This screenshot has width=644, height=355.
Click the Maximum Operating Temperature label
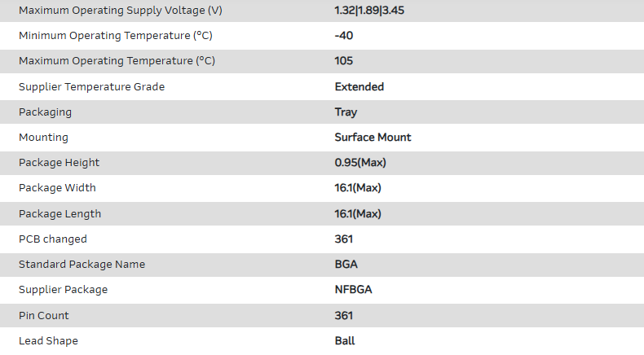(117, 61)
